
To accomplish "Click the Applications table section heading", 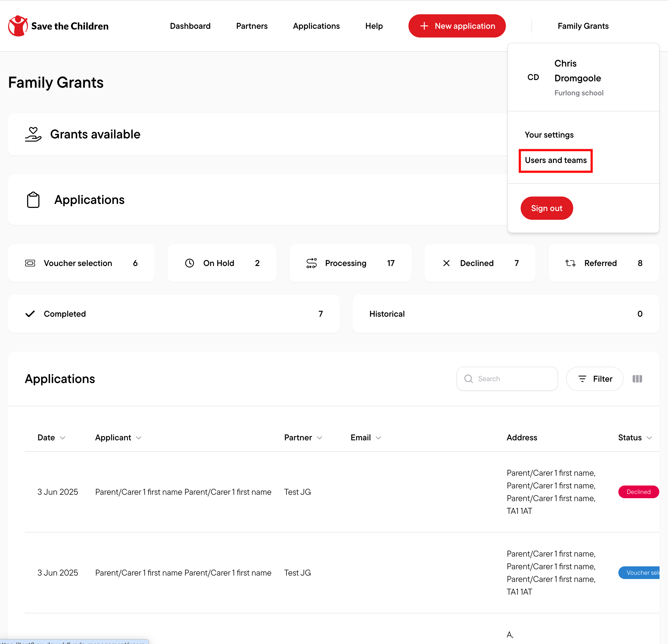I will [x=60, y=379].
